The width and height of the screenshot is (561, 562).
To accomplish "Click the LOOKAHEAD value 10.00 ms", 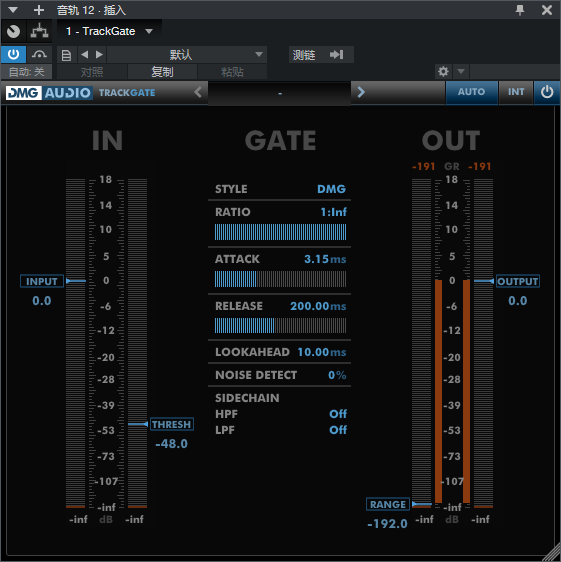I will click(x=322, y=352).
